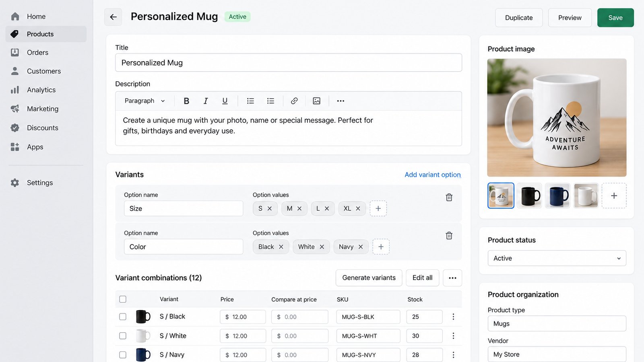Check the S / Navy variant row
The height and width of the screenshot is (362, 644).
123,355
